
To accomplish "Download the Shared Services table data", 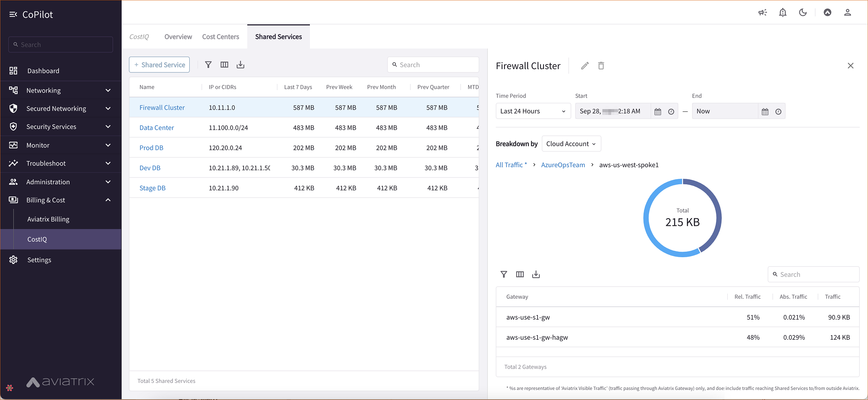I will tap(240, 65).
